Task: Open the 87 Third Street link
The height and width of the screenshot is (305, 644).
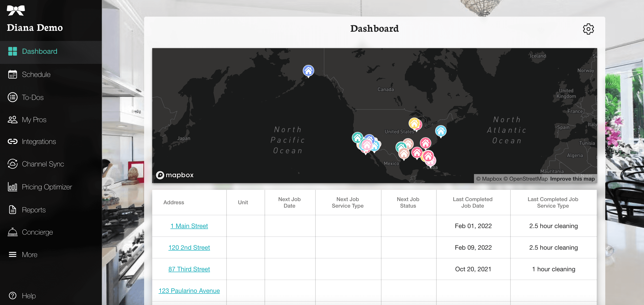Action: point(189,269)
